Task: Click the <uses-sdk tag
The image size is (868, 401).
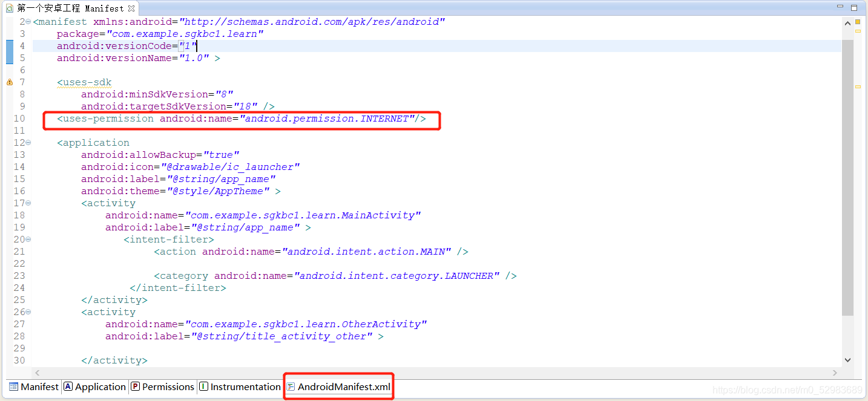Action: pyautogui.click(x=84, y=82)
